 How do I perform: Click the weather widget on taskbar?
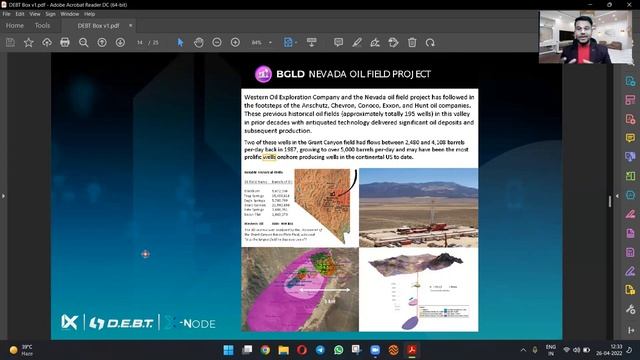tap(21, 350)
